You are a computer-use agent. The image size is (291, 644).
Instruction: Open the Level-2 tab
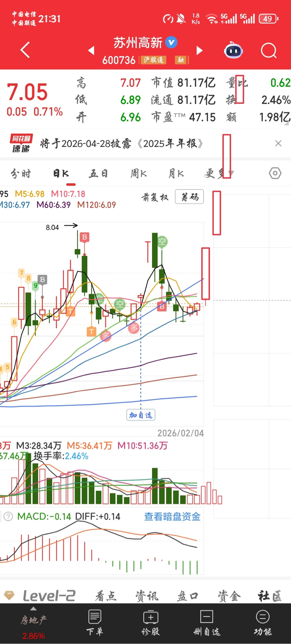pyautogui.click(x=49, y=596)
